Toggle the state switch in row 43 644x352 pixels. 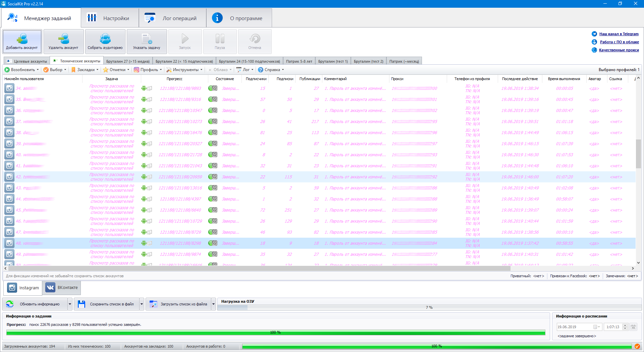[x=213, y=188]
